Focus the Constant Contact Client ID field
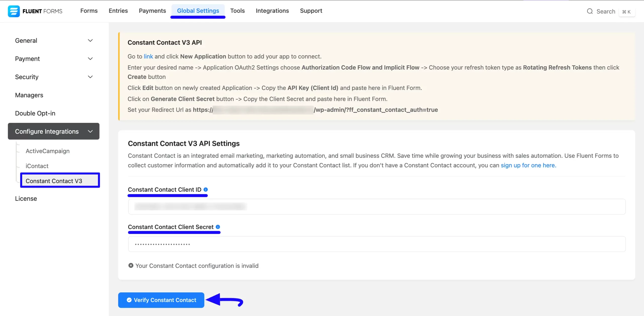Screen dimensions: 644x316 [377, 207]
